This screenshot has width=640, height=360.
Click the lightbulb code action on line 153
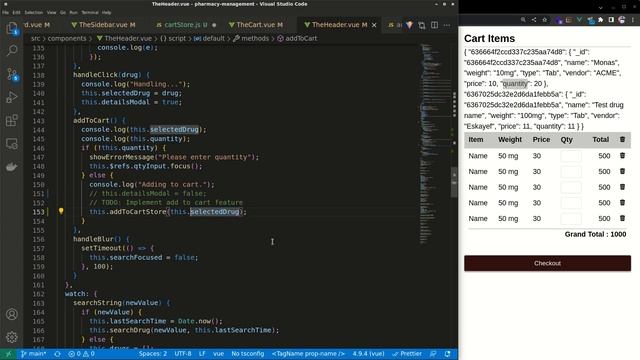[x=61, y=211]
